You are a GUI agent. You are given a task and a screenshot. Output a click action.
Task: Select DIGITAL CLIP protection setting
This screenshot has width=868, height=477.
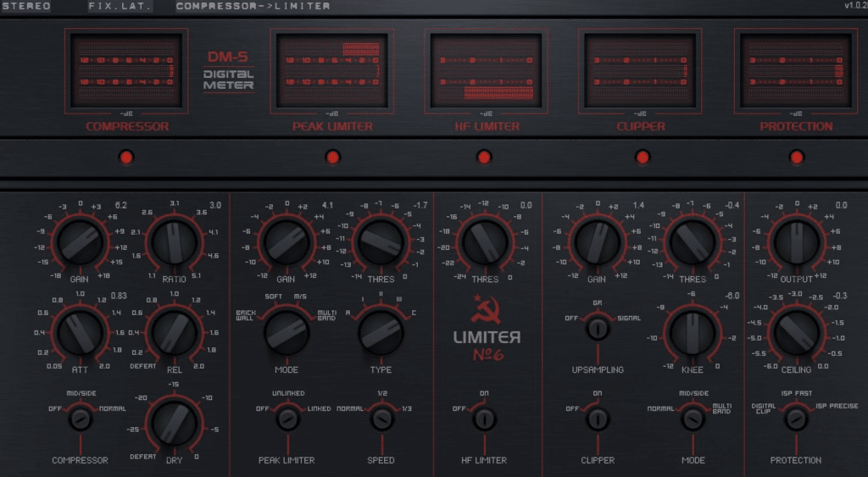(763, 409)
